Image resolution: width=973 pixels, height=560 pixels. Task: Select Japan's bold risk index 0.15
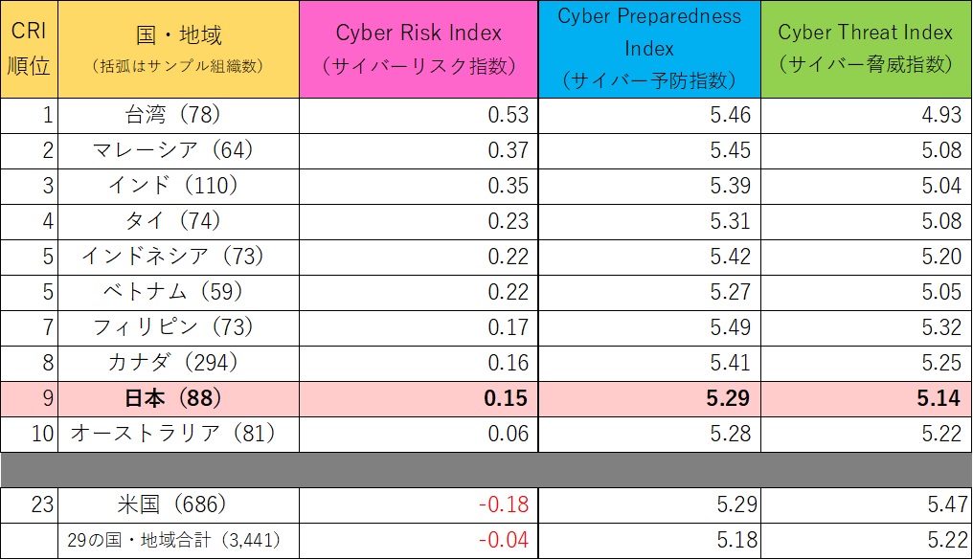(x=509, y=398)
